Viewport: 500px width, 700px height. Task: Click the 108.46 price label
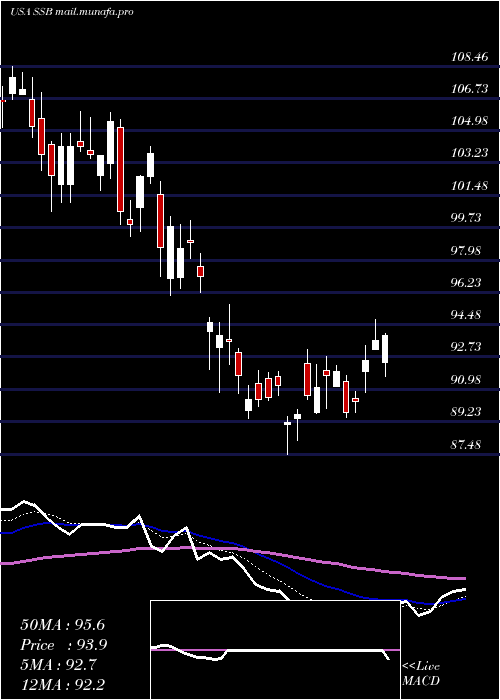click(x=469, y=56)
